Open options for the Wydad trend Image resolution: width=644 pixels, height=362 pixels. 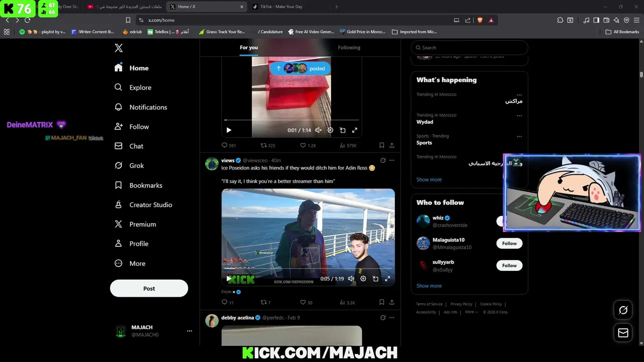point(519,116)
